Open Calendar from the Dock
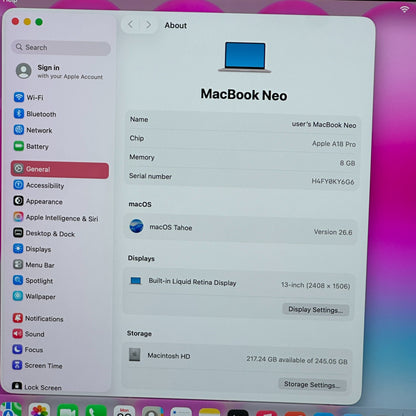416x416 pixels. 124,411
